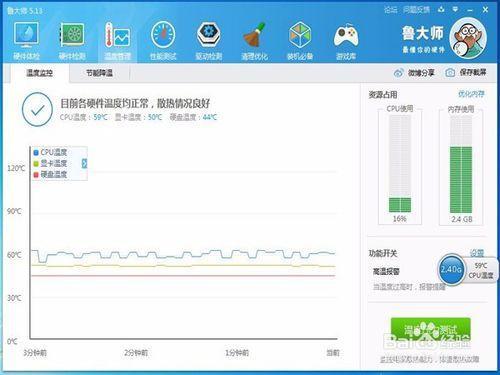The width and height of the screenshot is (500, 375).
Task: Click the 硬盘温度 44℃ reading
Action: pyautogui.click(x=193, y=117)
